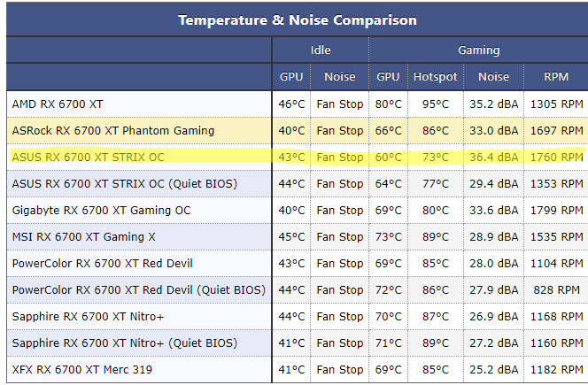
Task: Select the AMD RX 6700 XT row label
Action: point(58,104)
